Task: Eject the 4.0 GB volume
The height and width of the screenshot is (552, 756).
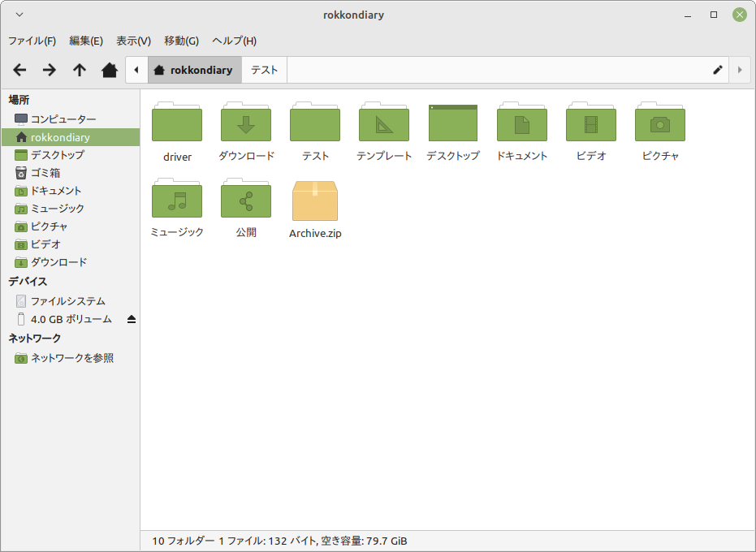Action: (x=132, y=319)
